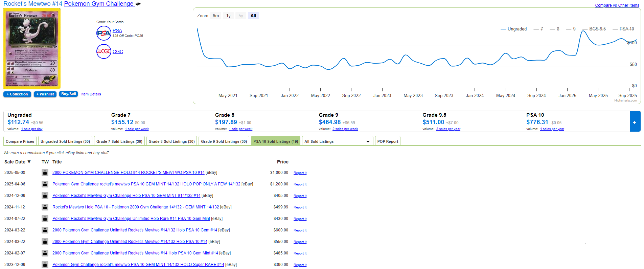Click the PSA grading logo icon
Image resolution: width=644 pixels, height=269 pixels.
[103, 33]
